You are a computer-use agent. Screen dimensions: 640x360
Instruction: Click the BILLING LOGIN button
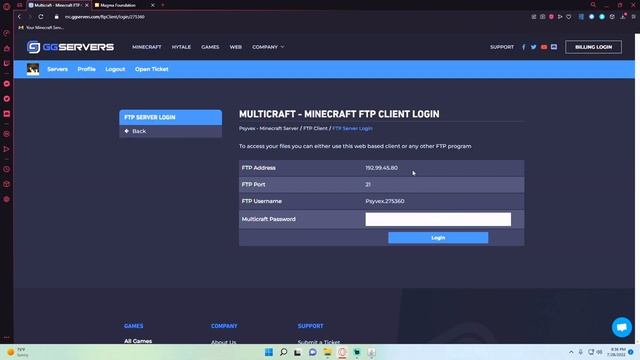(x=593, y=47)
